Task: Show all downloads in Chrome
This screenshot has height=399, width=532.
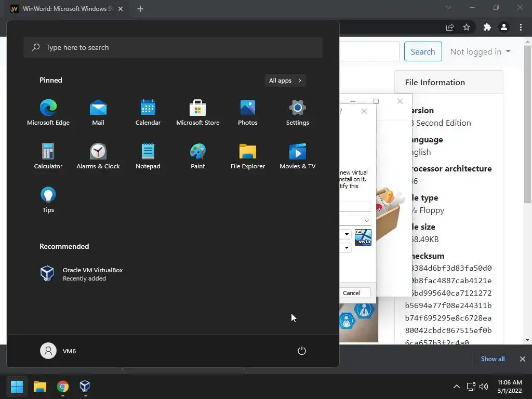Action: point(493,359)
